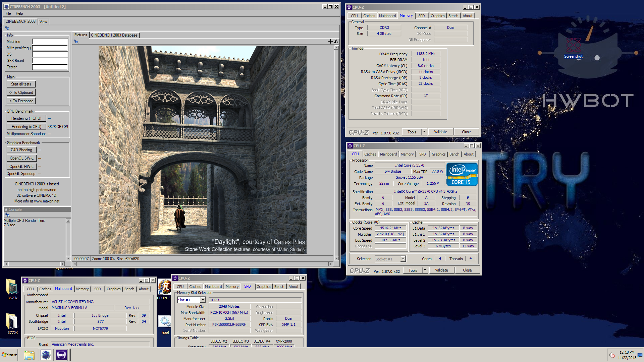
Task: Click the Daylight render picture
Action: click(202, 150)
